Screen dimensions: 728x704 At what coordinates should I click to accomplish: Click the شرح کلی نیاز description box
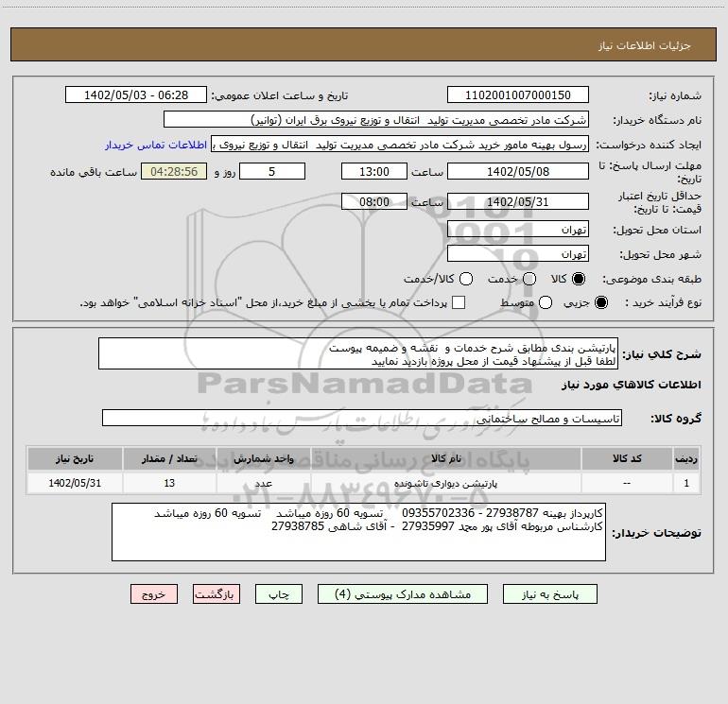coord(358,354)
